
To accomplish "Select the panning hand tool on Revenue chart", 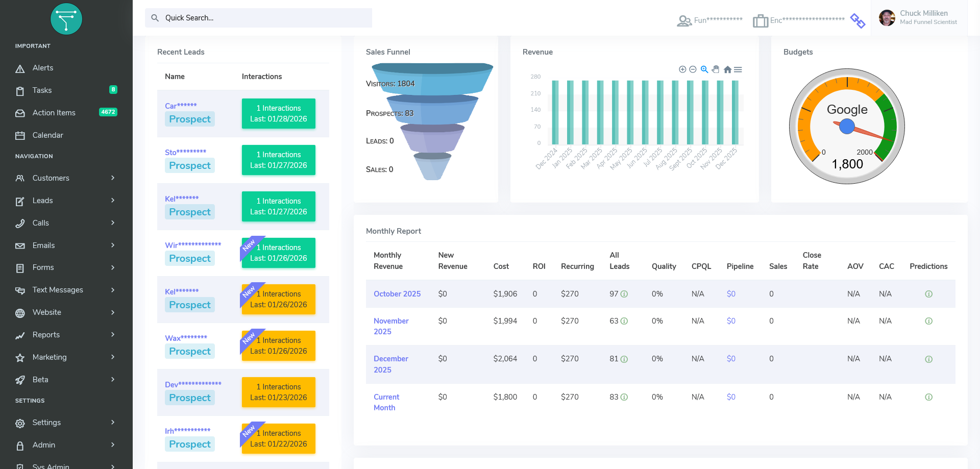I will (x=716, y=69).
